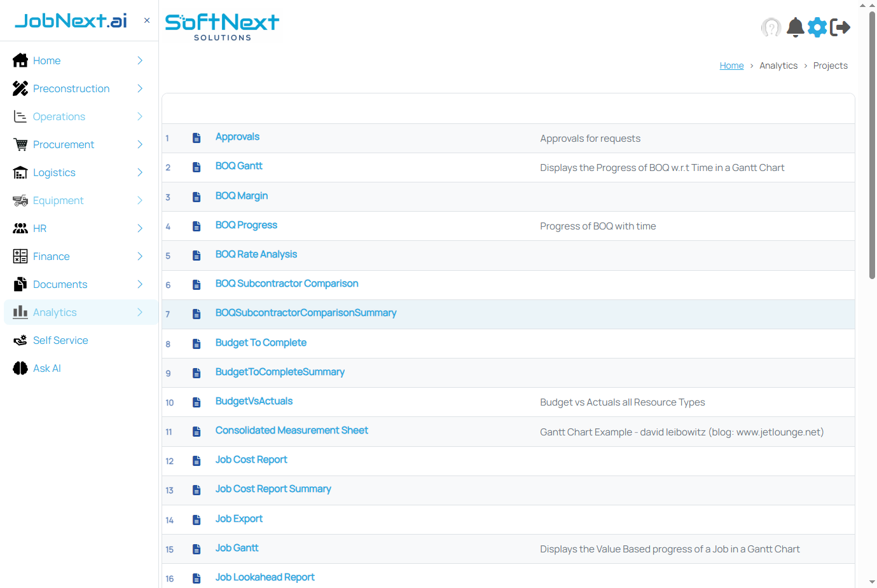The image size is (877, 588).
Task: Click the help question mark icon
Action: coord(771,27)
